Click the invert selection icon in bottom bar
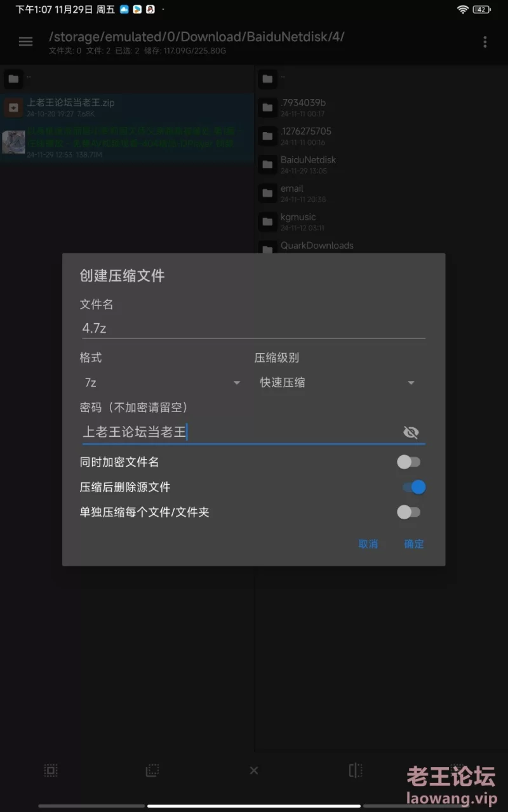 pos(152,770)
